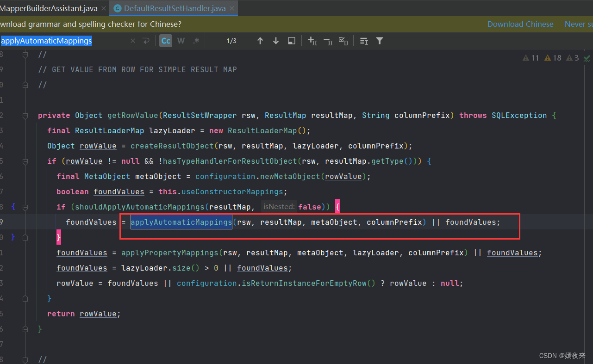Click the warning indicator showing 11

(531, 58)
